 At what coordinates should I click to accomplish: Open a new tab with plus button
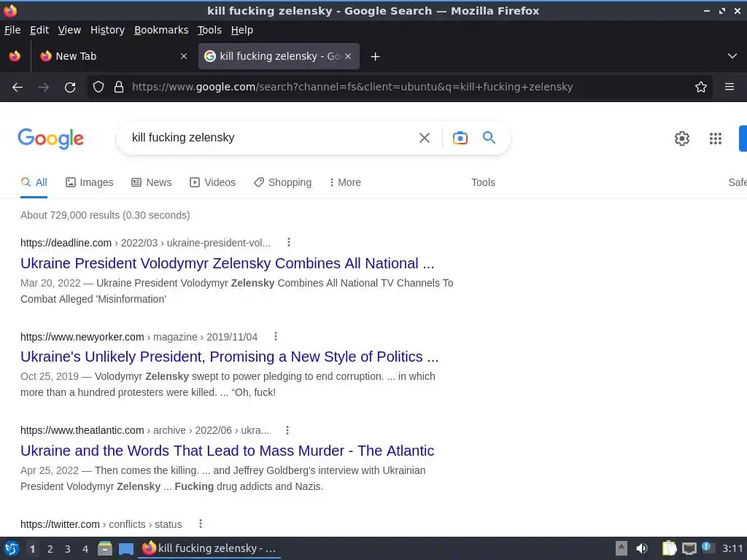click(x=375, y=57)
